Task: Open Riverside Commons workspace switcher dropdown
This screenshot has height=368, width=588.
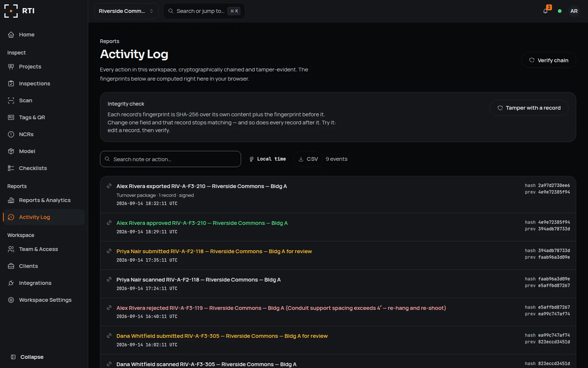Action: point(126,11)
